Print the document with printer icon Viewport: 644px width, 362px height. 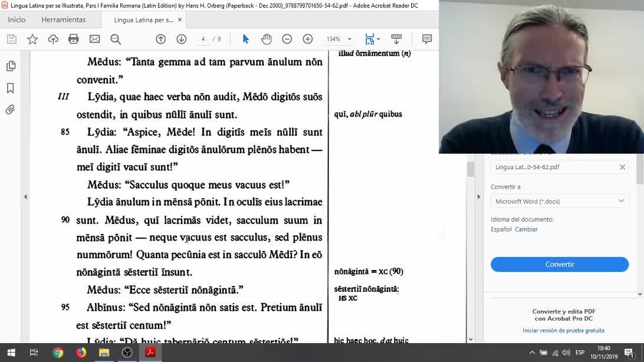(x=74, y=39)
